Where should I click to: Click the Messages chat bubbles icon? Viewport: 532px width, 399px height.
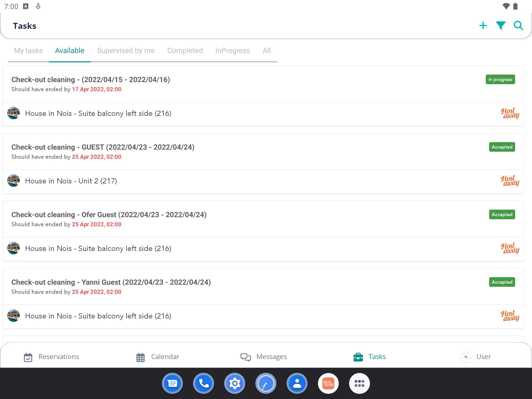pyautogui.click(x=245, y=357)
